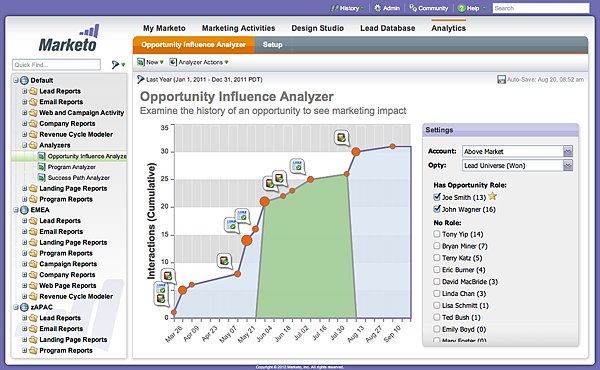Check Lisa Schmitt (1) checkbox
Image resolution: width=600 pixels, height=370 pixels.
[437, 305]
